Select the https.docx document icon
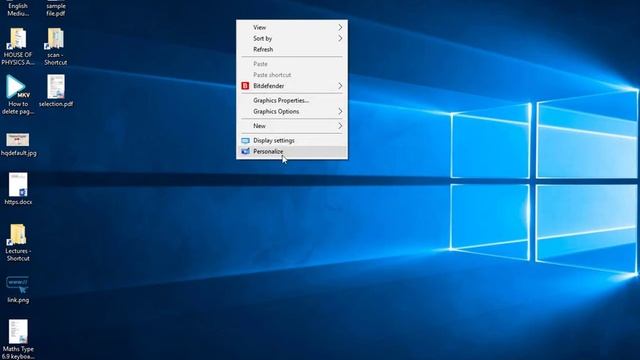The width and height of the screenshot is (640, 360). pyautogui.click(x=18, y=184)
